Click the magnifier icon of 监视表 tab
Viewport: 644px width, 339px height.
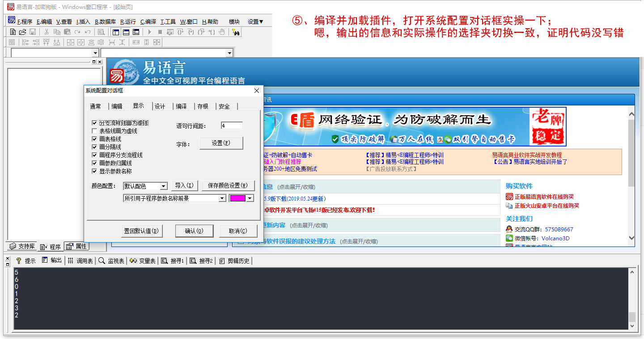point(102,261)
